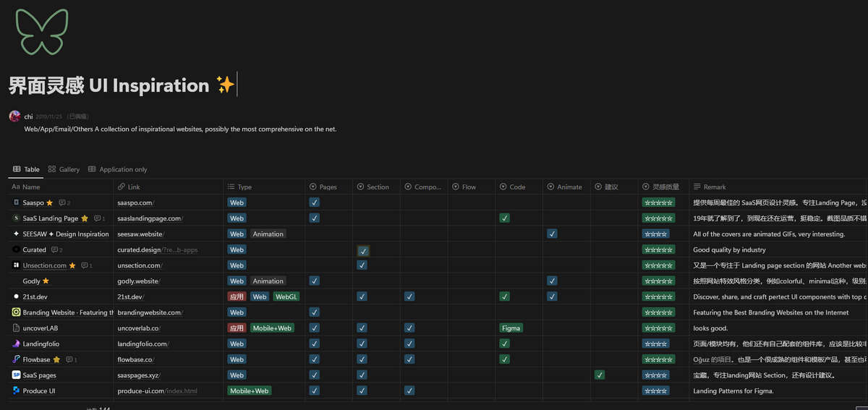Open the godly.website link
Image resolution: width=868 pixels, height=410 pixels.
point(139,281)
